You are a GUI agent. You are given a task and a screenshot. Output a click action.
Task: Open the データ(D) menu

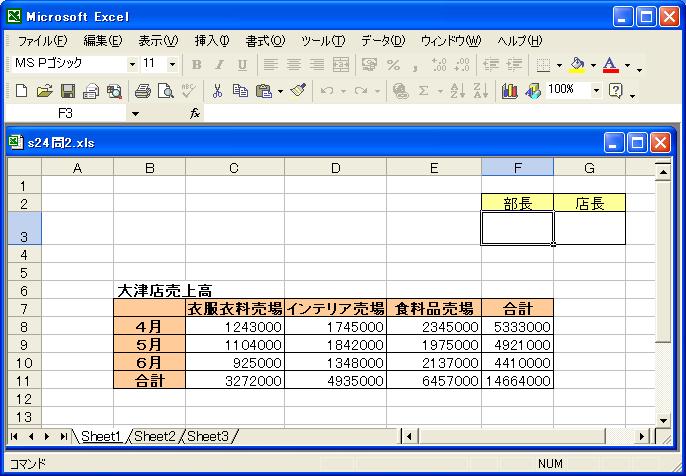click(383, 41)
